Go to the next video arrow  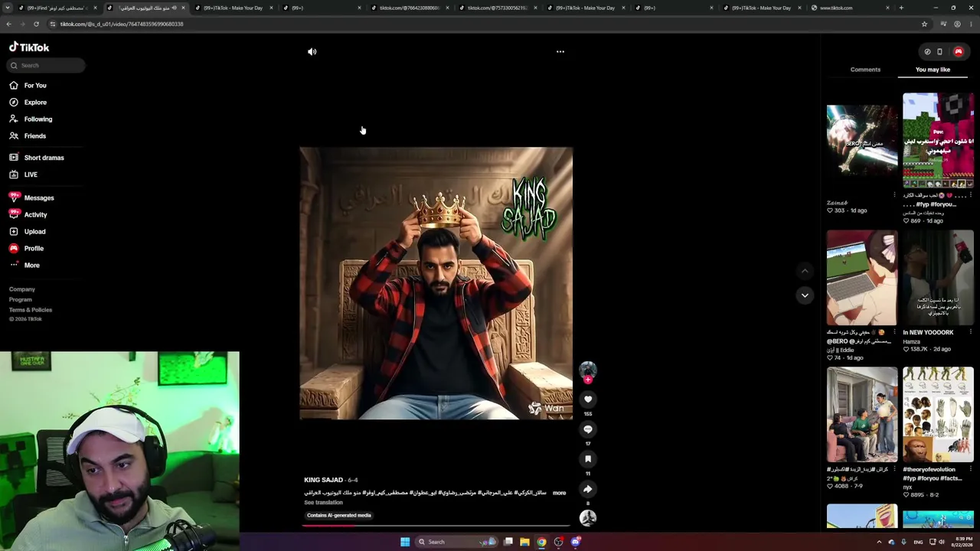[805, 295]
